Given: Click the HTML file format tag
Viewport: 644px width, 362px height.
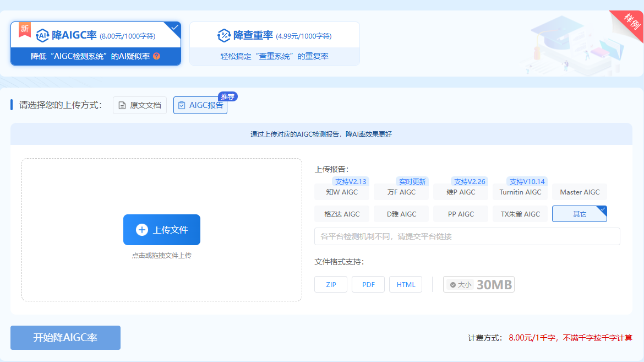Looking at the screenshot, I should [x=406, y=285].
